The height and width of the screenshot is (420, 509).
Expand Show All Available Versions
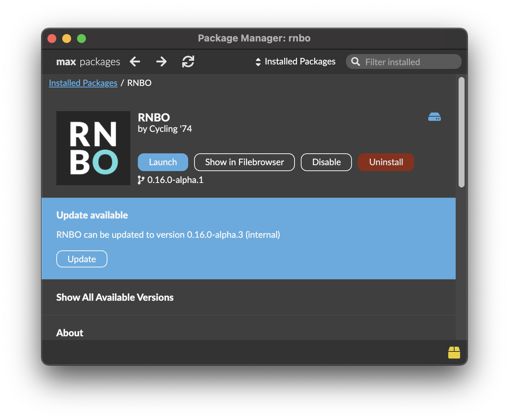[x=115, y=297]
